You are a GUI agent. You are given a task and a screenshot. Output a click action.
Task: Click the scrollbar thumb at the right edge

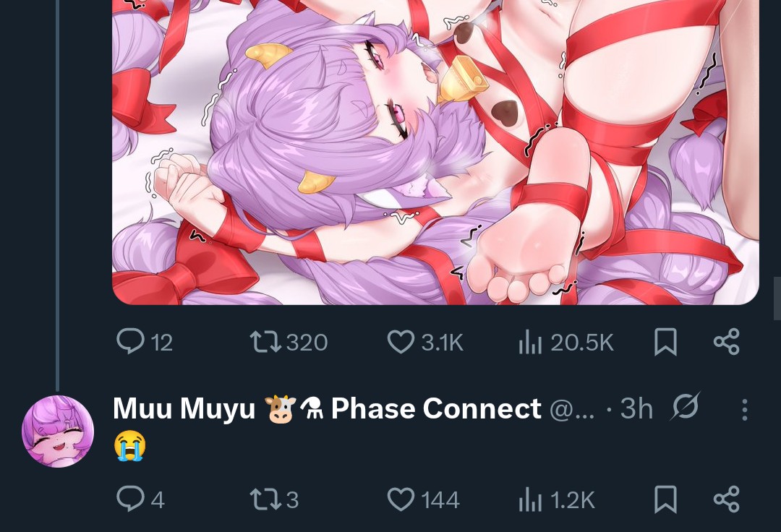(777, 299)
